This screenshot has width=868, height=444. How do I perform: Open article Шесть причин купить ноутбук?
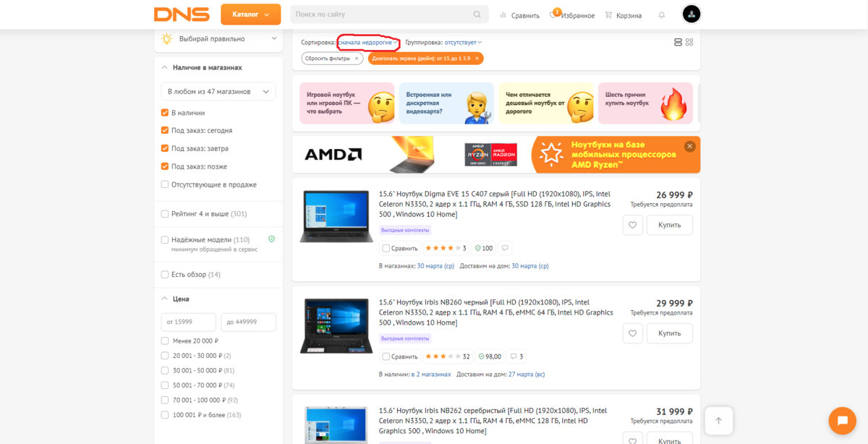[645, 103]
